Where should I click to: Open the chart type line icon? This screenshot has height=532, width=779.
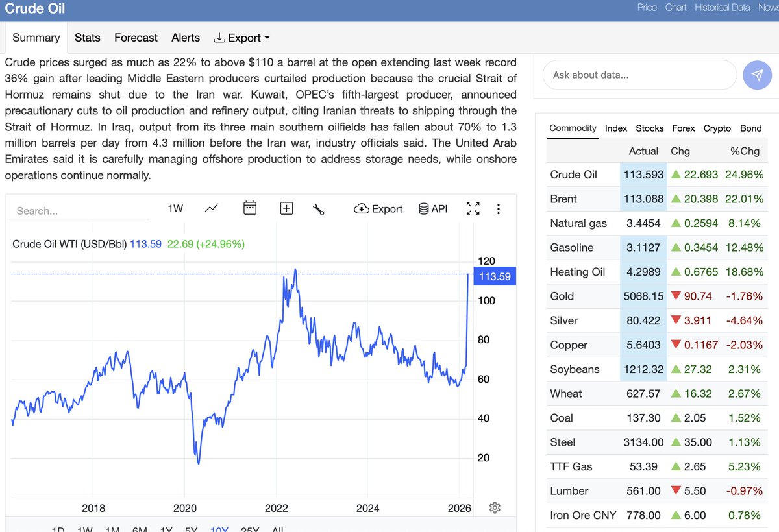click(x=212, y=208)
